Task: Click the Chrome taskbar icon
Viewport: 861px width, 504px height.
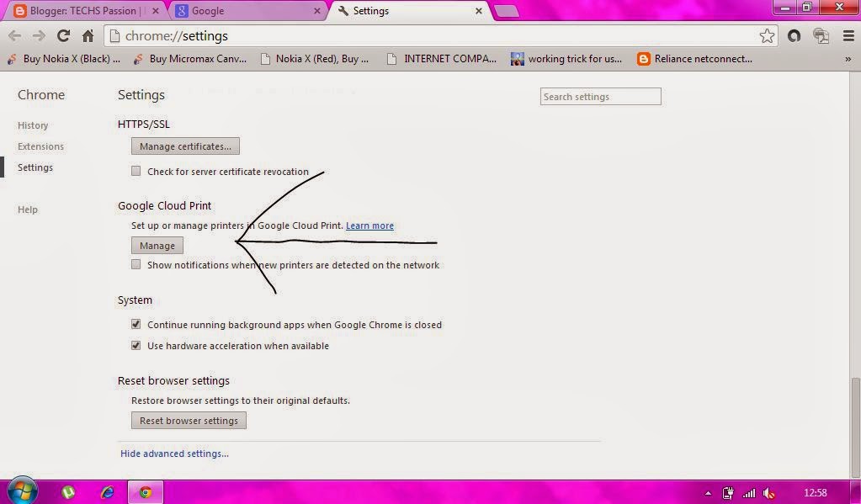Action: pyautogui.click(x=146, y=492)
